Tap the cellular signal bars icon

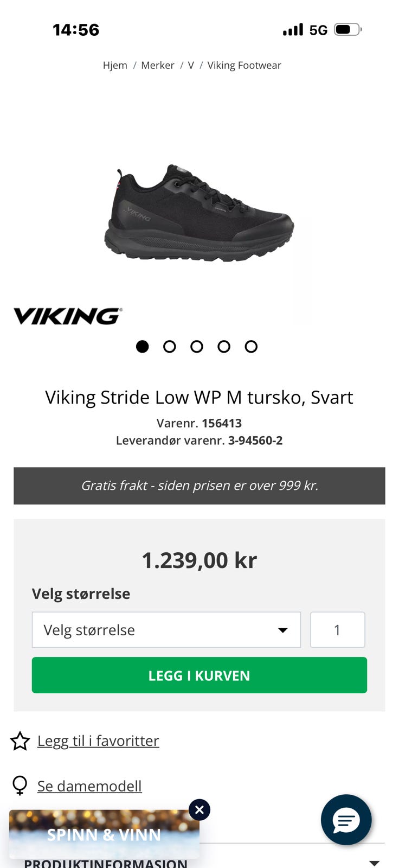point(293,29)
